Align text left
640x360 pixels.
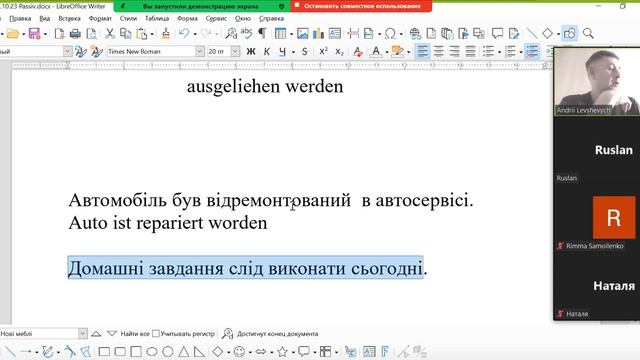(x=422, y=52)
